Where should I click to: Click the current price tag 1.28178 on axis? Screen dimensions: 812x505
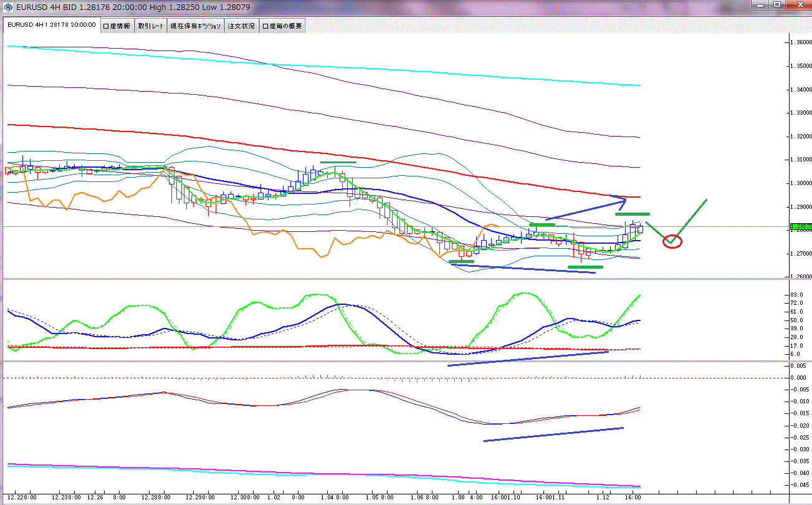800,226
